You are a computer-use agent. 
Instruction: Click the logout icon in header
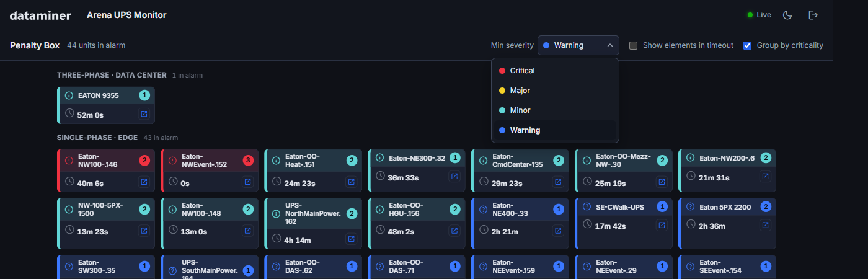813,15
